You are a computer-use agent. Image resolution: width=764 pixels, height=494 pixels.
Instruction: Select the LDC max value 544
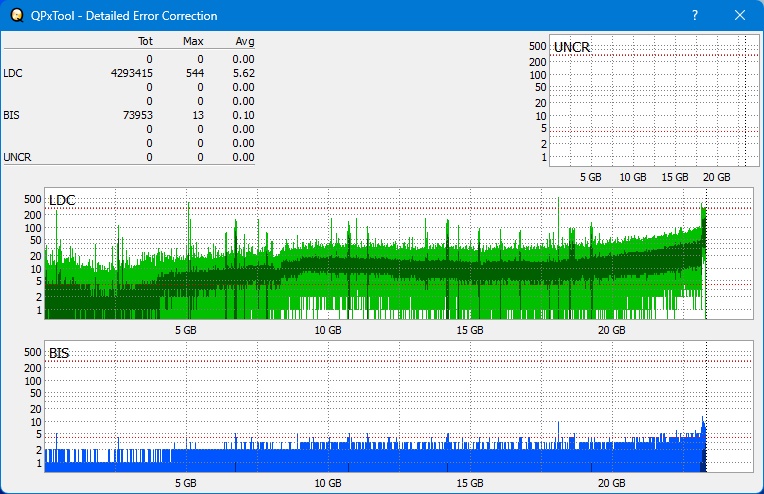[x=195, y=73]
